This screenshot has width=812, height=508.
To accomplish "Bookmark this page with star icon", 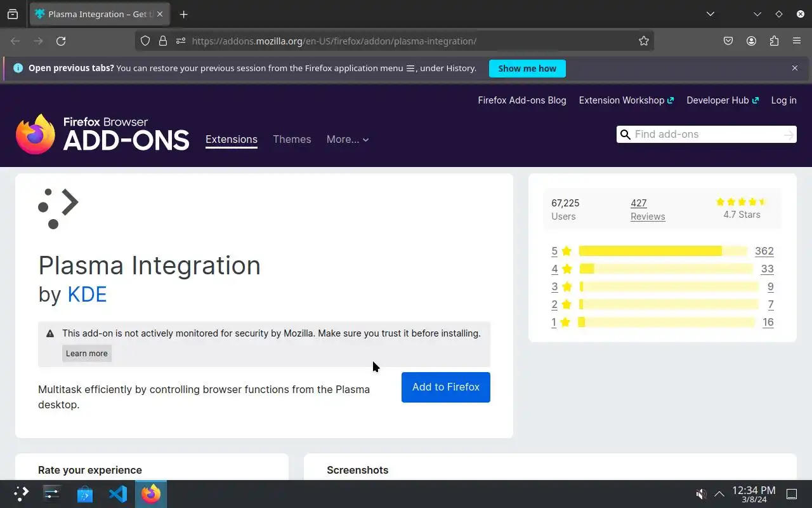I will coord(644,41).
